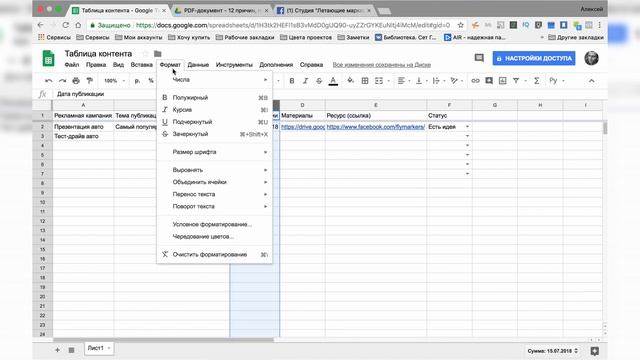The height and width of the screenshot is (360, 640).
Task: Select the Лист1 sheet tab
Action: (99, 348)
